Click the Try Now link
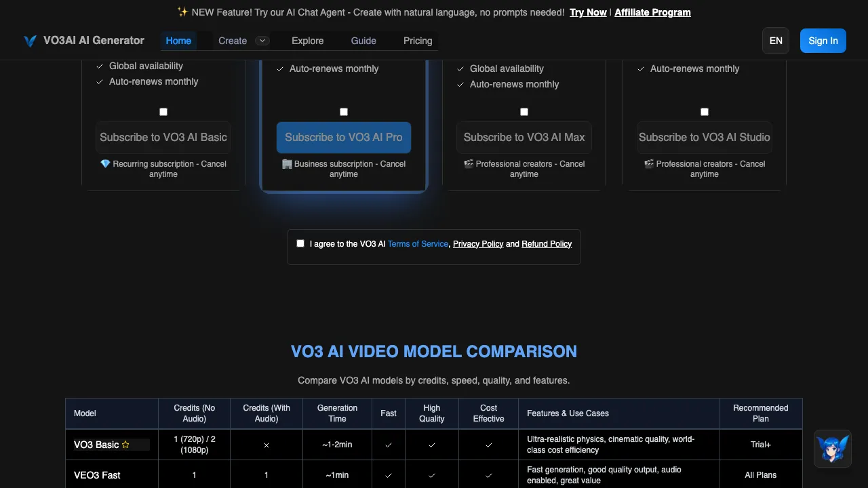The width and height of the screenshot is (868, 488). [x=588, y=12]
